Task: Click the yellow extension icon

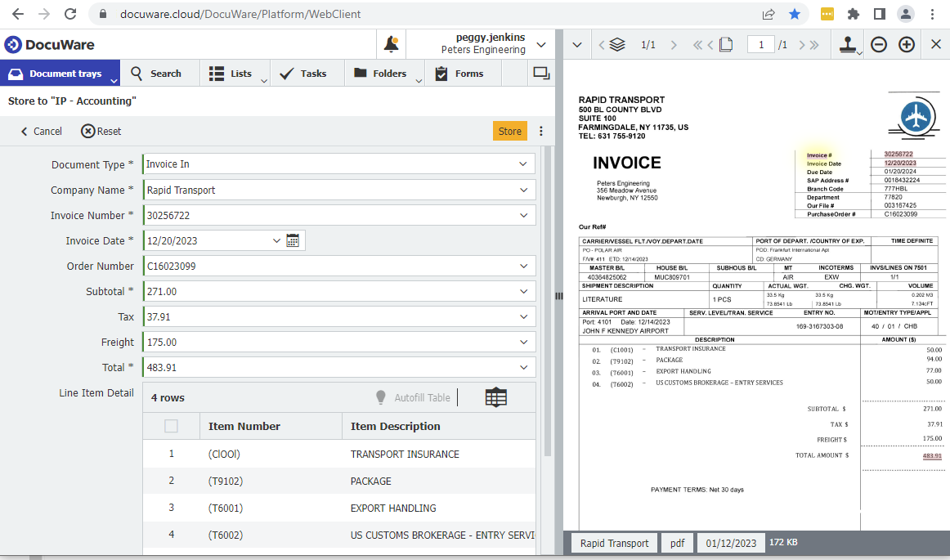Action: (827, 13)
